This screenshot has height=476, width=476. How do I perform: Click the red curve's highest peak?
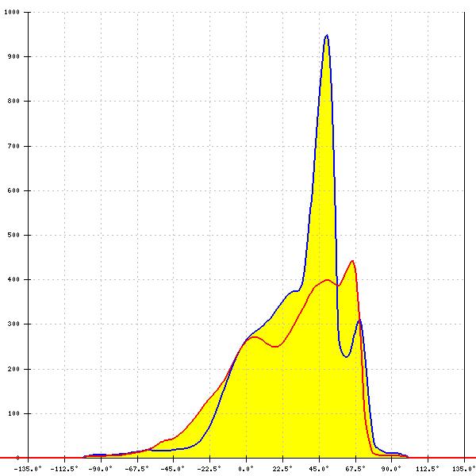[352, 261]
